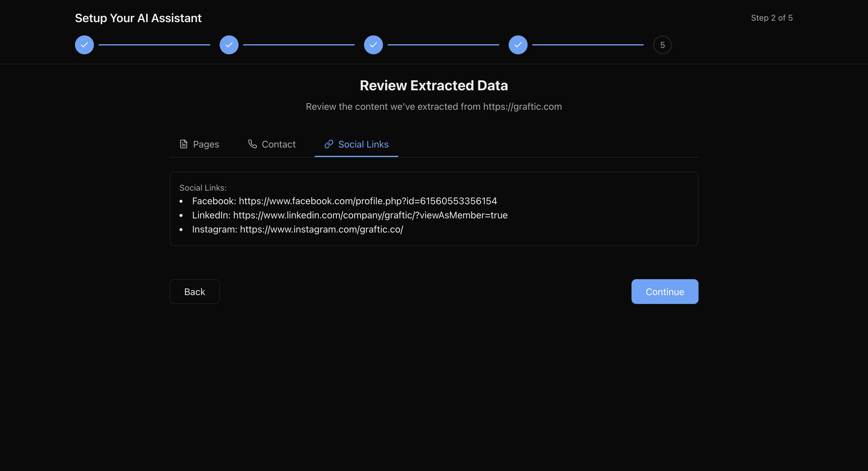Click the second step checkmark circle
The width and height of the screenshot is (868, 471).
229,45
